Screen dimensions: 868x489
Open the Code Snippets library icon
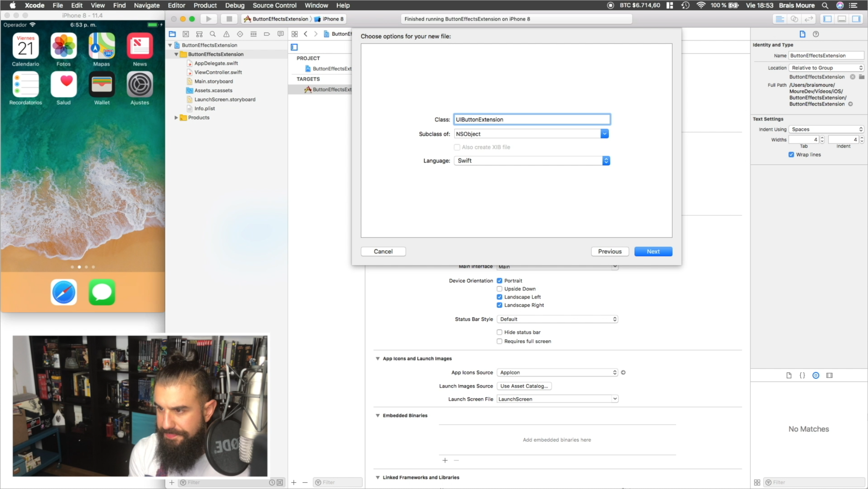point(802,375)
